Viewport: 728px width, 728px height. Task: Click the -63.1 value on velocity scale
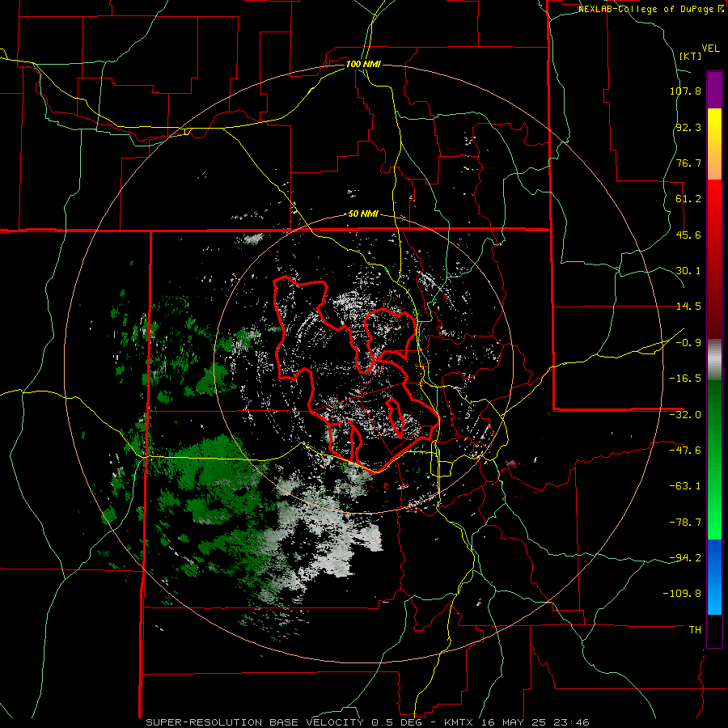click(x=685, y=486)
